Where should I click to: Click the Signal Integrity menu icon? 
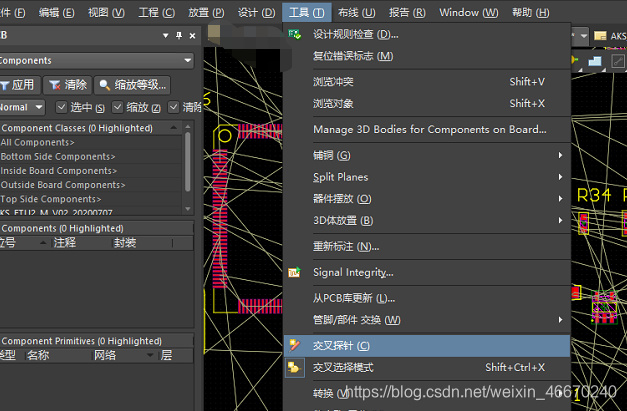coord(294,272)
